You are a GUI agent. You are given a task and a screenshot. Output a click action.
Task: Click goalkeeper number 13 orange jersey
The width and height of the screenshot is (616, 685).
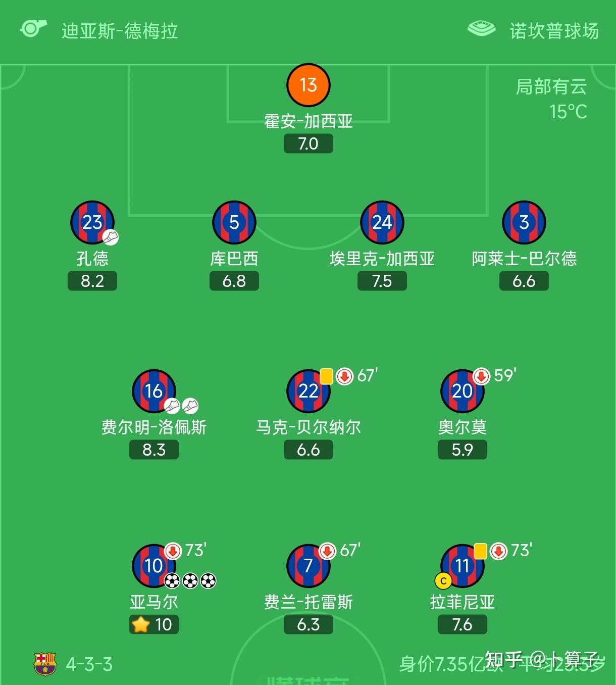click(308, 85)
